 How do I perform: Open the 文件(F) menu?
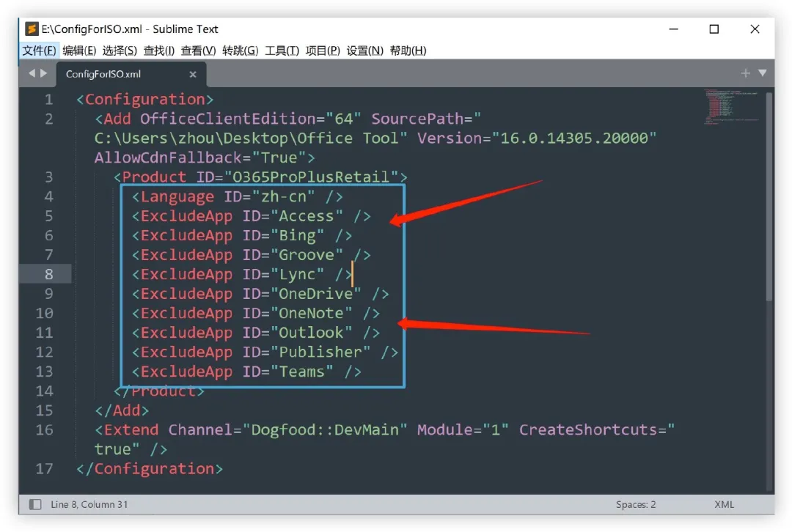pyautogui.click(x=39, y=51)
